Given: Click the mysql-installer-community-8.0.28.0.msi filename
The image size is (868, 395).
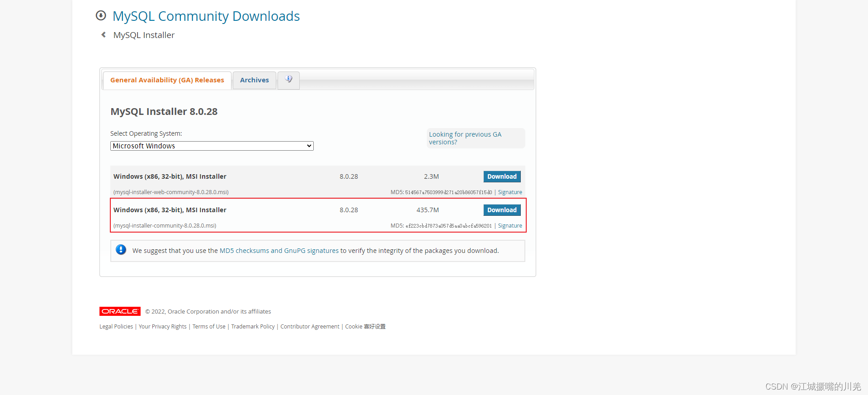Looking at the screenshot, I should [x=165, y=226].
